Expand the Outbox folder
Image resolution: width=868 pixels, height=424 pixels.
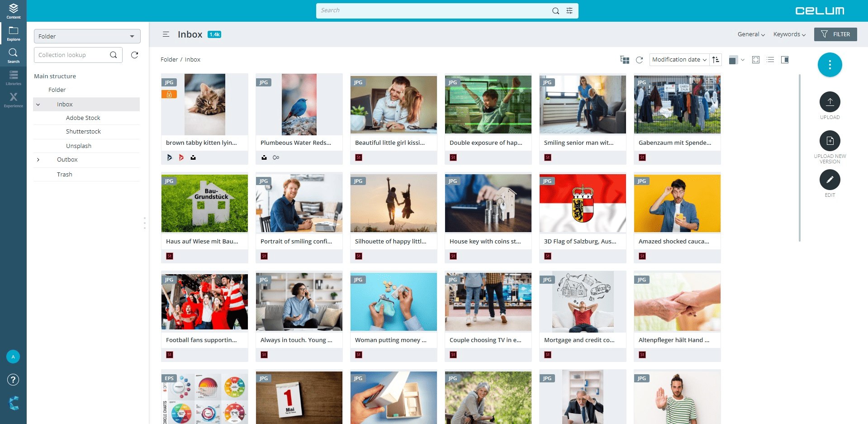pos(38,160)
